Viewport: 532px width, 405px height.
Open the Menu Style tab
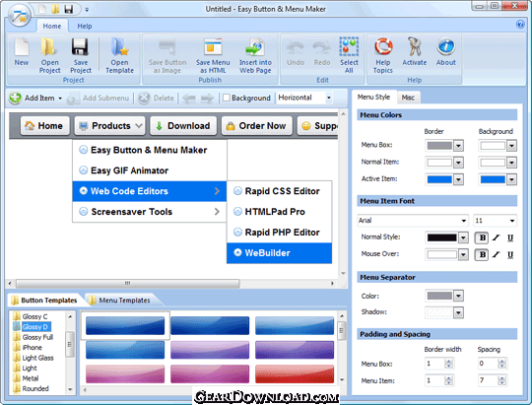pos(373,98)
